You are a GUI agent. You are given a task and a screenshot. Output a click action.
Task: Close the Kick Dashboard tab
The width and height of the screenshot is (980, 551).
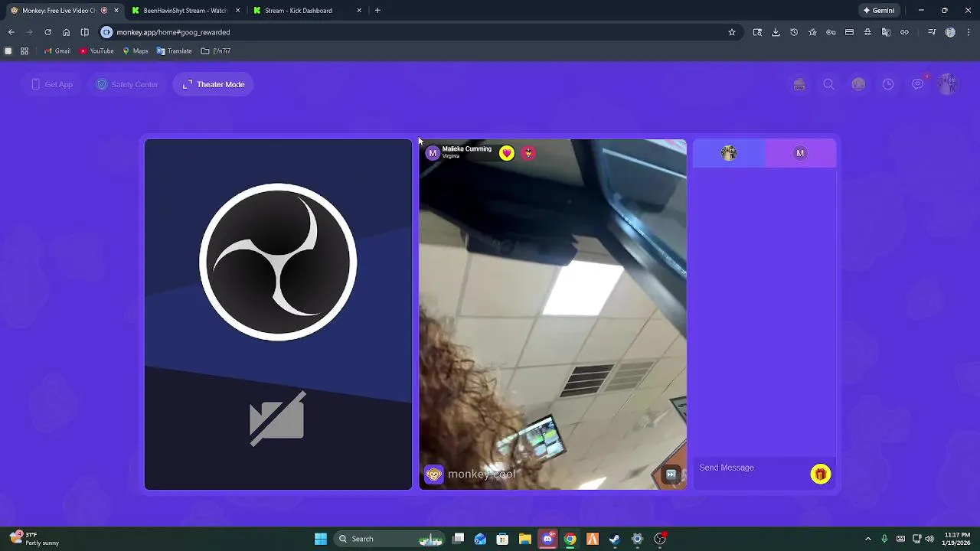tap(359, 11)
